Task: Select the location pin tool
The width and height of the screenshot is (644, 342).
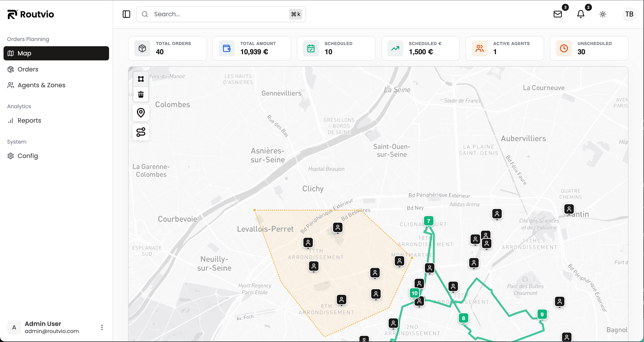Action: pyautogui.click(x=141, y=113)
